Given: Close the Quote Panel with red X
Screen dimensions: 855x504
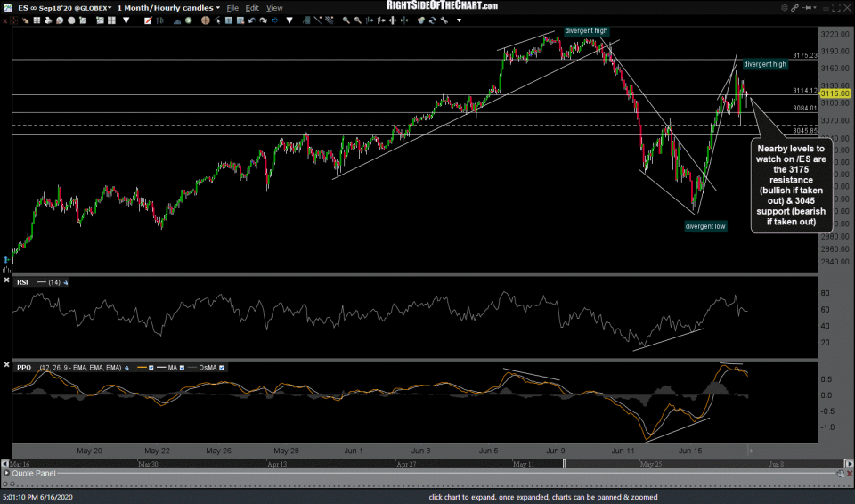Looking at the screenshot, I should pos(850,474).
